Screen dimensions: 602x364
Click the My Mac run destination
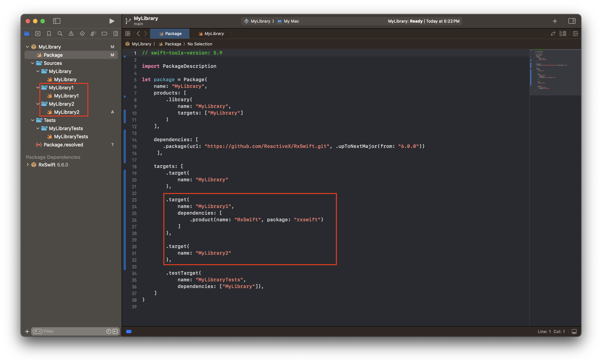click(x=288, y=21)
